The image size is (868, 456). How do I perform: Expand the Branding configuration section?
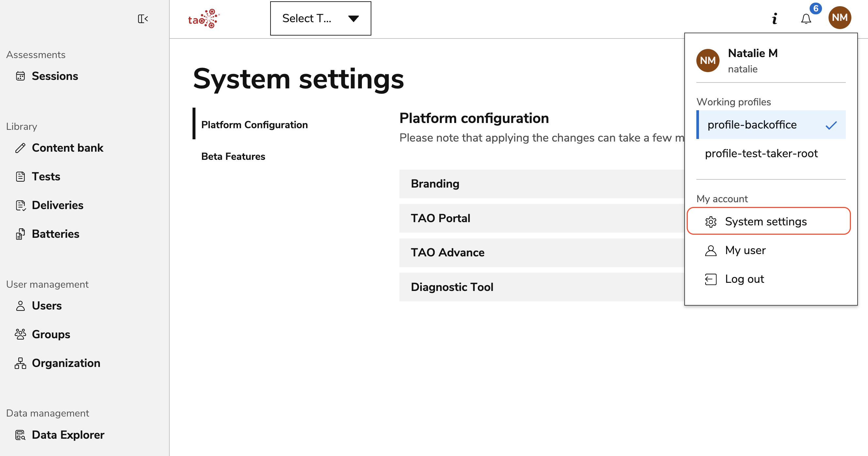click(435, 184)
